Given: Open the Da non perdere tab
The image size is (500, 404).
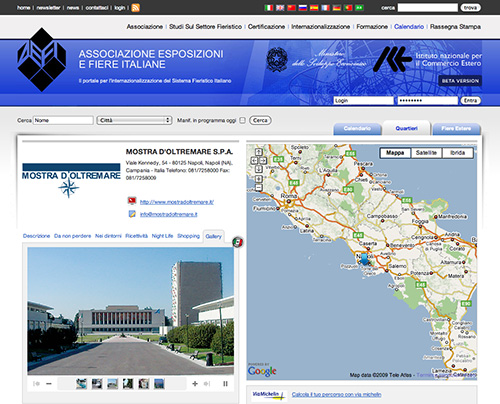Looking at the screenshot, I should [72, 236].
